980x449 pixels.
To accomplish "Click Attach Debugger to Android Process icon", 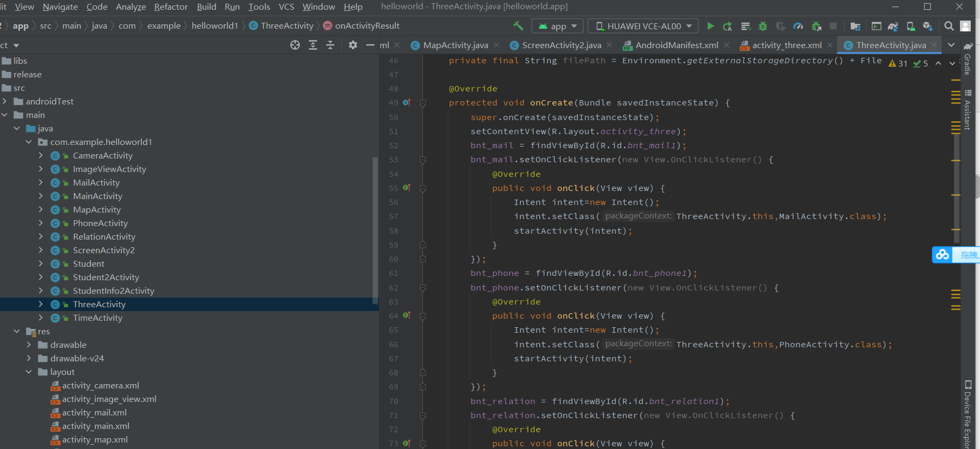I will coord(816,26).
